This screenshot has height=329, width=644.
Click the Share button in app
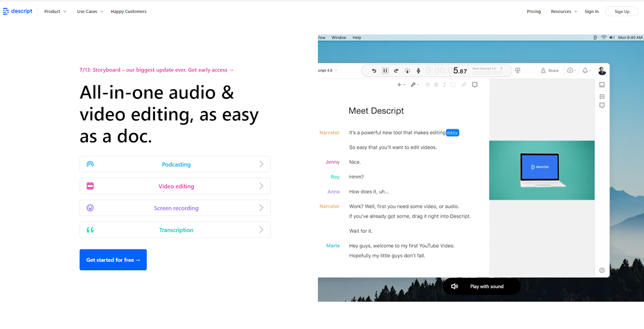click(550, 70)
